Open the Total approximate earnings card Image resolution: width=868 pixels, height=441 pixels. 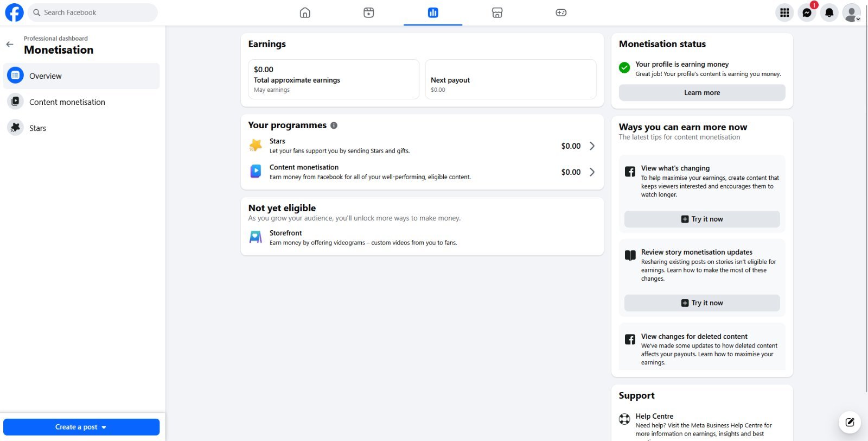pos(334,79)
